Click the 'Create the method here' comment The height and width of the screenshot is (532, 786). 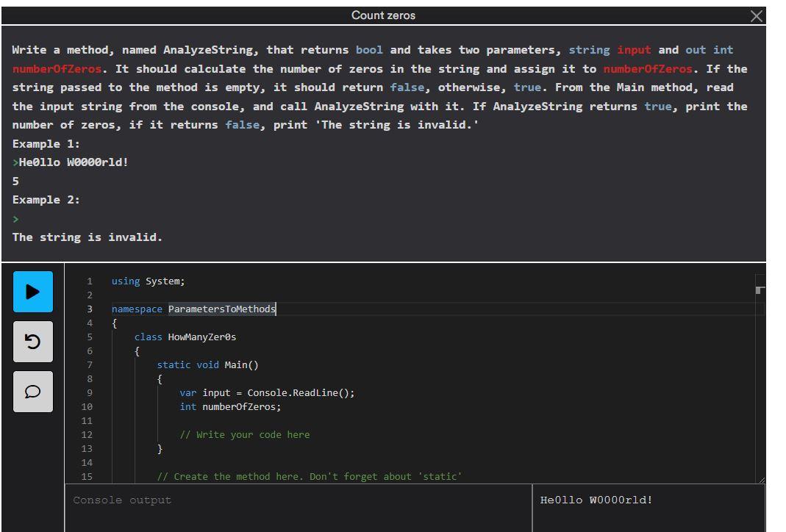point(309,476)
